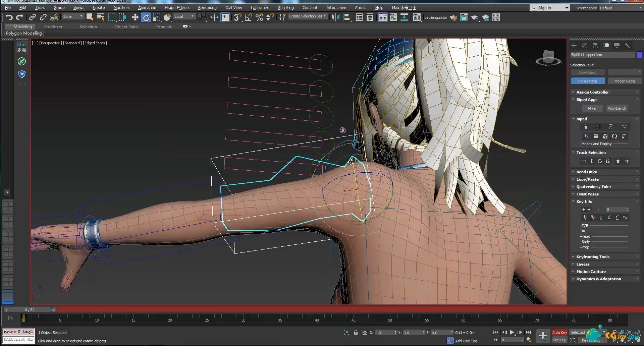Click the Mirror tool icon
This screenshot has width=644, height=346.
point(335,17)
